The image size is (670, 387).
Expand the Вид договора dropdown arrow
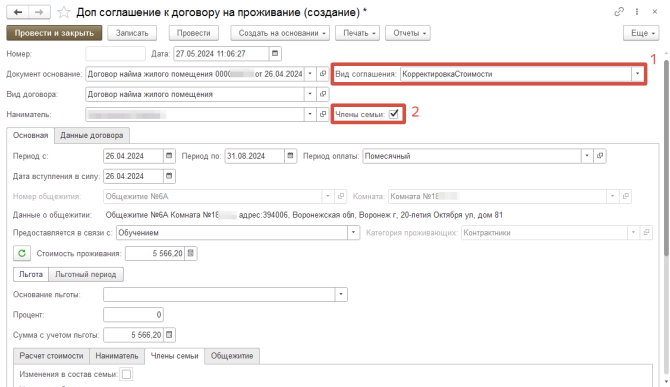click(x=310, y=94)
